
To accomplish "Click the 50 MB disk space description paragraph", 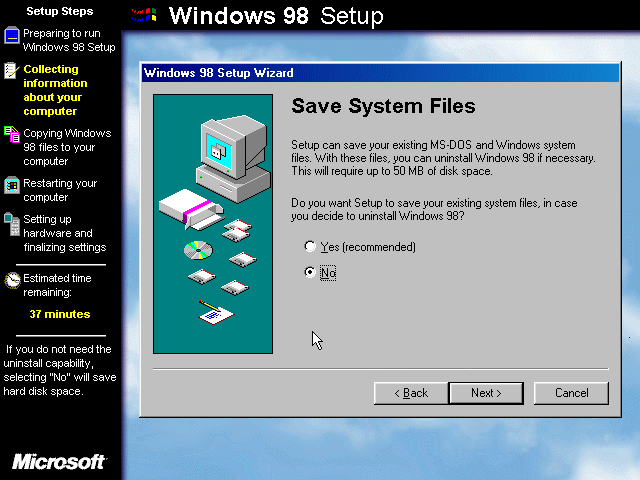I will click(x=443, y=158).
